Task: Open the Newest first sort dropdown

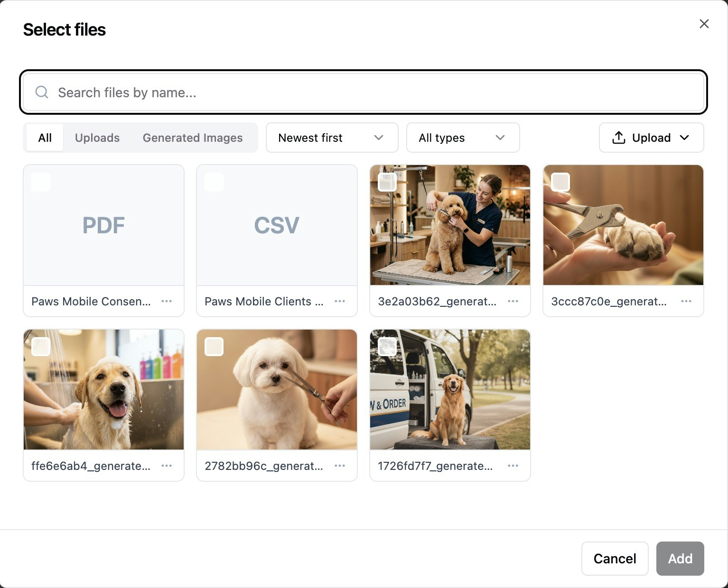Action: click(331, 138)
